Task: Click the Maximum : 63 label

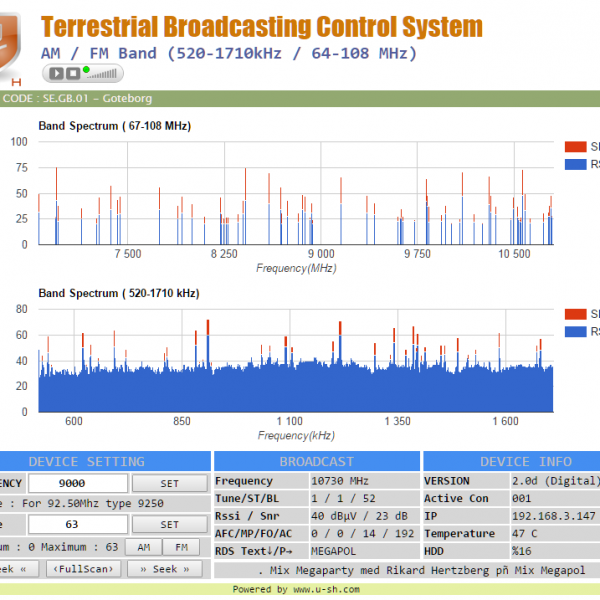Action: click(80, 547)
